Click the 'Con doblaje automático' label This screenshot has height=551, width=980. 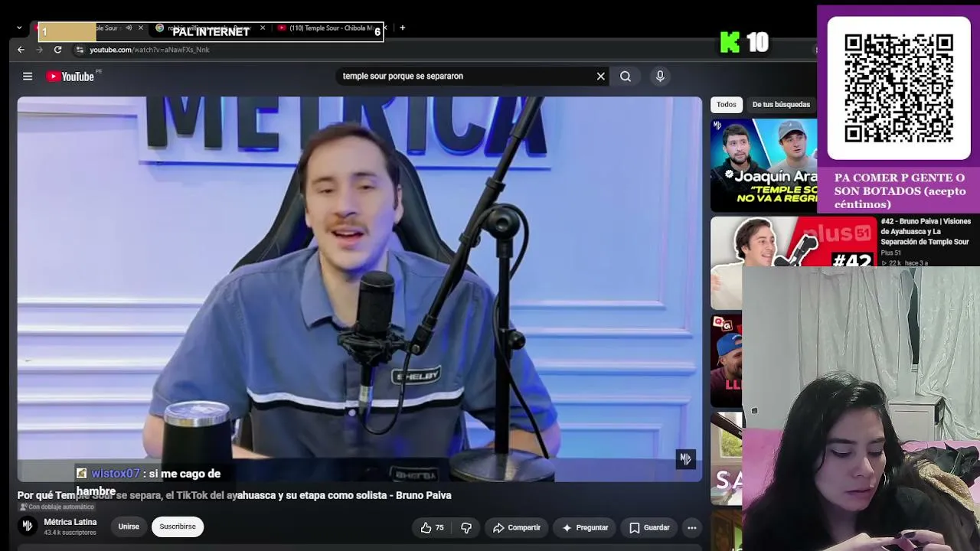pos(57,507)
